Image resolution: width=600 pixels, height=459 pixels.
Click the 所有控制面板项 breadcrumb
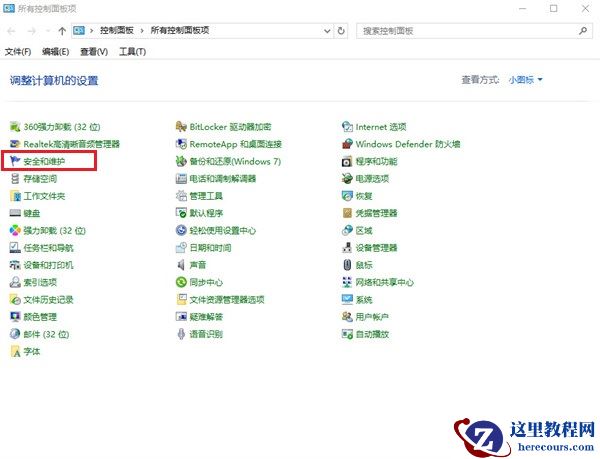point(180,31)
